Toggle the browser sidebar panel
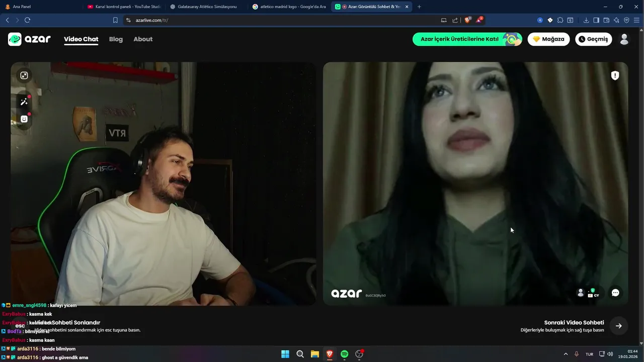Image resolution: width=644 pixels, height=362 pixels. [596, 20]
